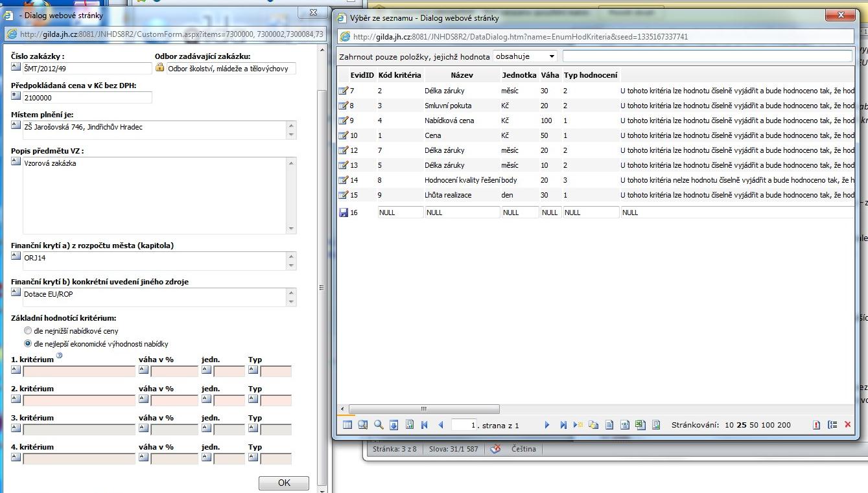Click the icon beside Předpokládaná cena field

pyautogui.click(x=16, y=96)
